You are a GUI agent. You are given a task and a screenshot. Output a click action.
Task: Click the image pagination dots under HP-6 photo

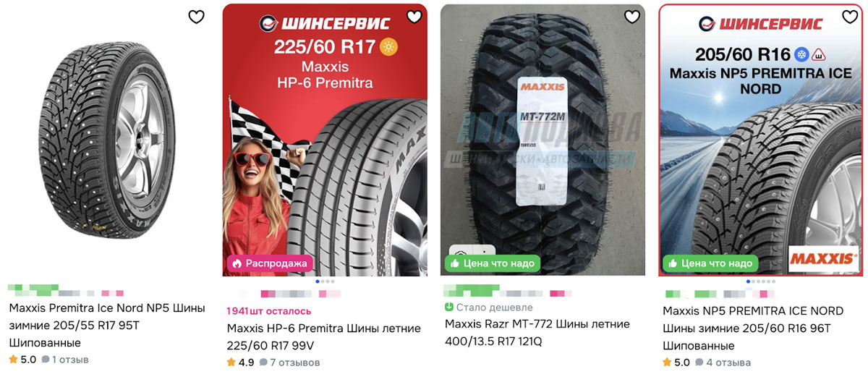pos(325,281)
